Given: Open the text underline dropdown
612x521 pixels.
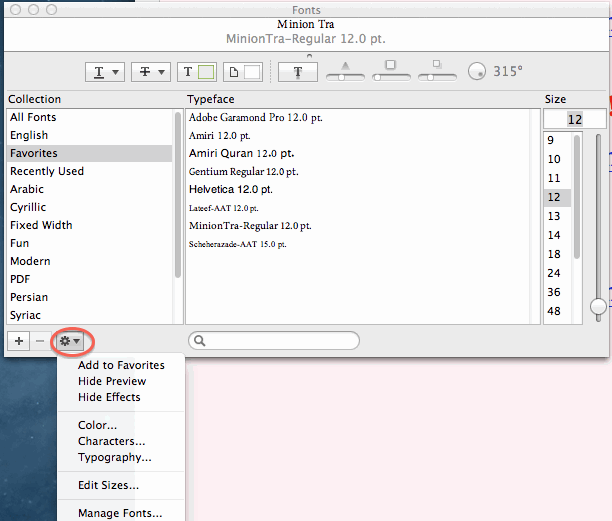Looking at the screenshot, I should point(107,72).
